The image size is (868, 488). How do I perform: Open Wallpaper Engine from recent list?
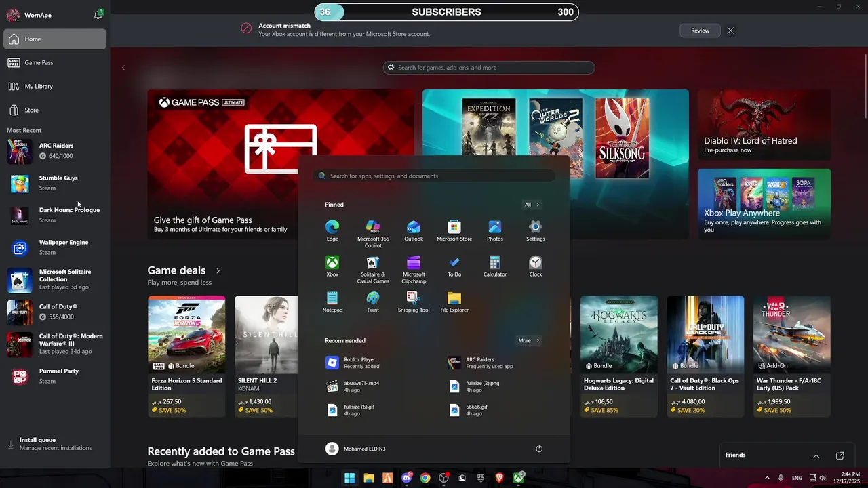point(55,247)
